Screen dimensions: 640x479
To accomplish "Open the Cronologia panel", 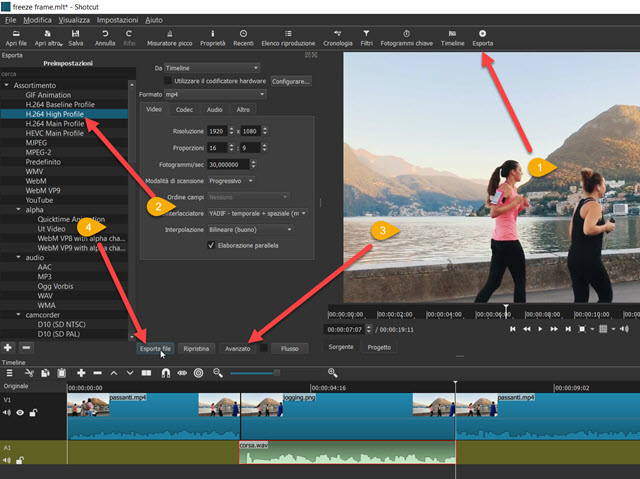I will 338,38.
